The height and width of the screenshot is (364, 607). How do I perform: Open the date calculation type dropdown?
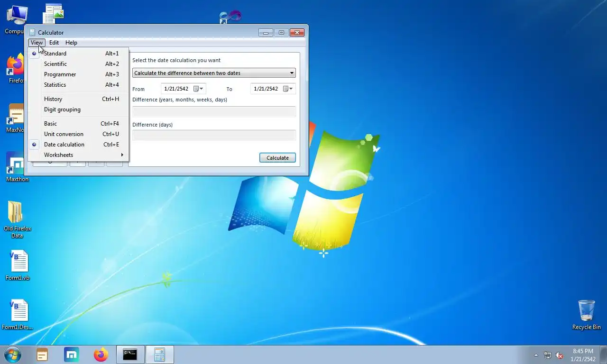point(214,73)
